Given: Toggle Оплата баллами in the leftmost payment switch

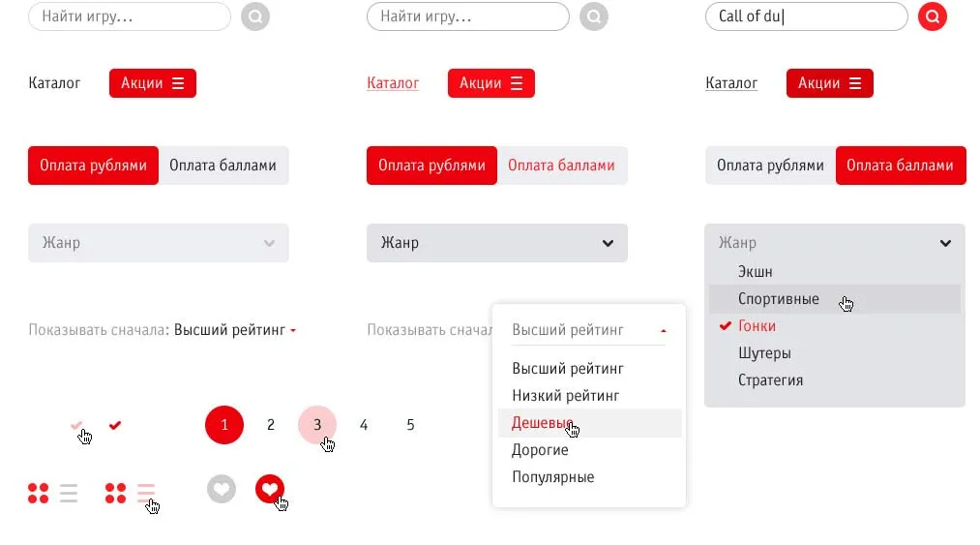Looking at the screenshot, I should pyautogui.click(x=223, y=166).
